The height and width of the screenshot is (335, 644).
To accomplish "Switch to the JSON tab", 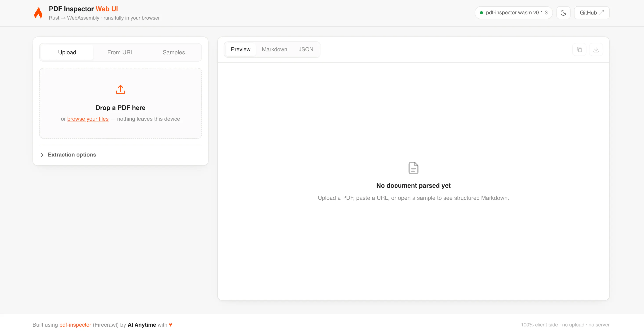I will click(306, 49).
